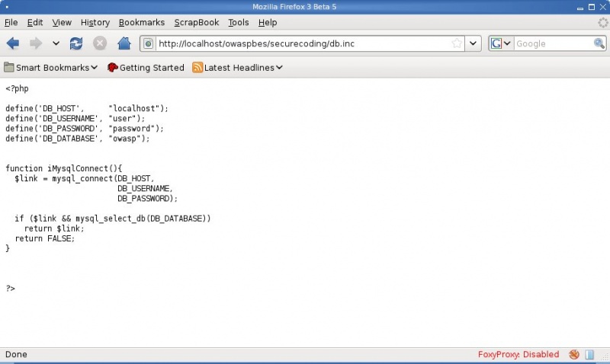Click the ScrapBook icon in status bar
610x364 pixels.
(589, 354)
